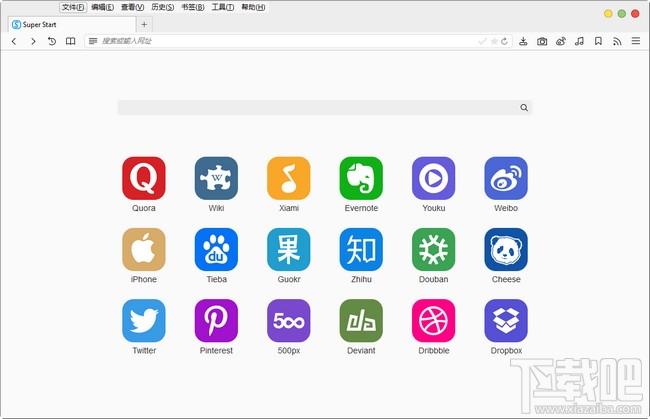Open the Dropbox tile
Image resolution: width=650 pixels, height=419 pixels.
[506, 321]
